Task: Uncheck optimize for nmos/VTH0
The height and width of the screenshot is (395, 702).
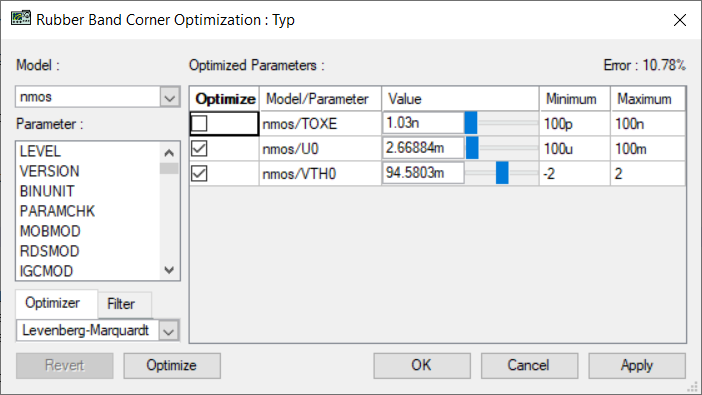Action: (x=199, y=173)
